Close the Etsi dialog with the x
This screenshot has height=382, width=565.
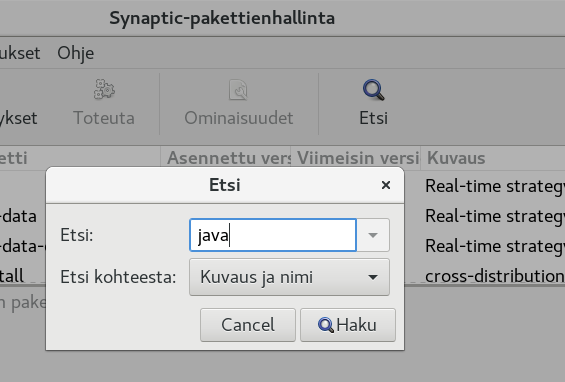point(386,185)
